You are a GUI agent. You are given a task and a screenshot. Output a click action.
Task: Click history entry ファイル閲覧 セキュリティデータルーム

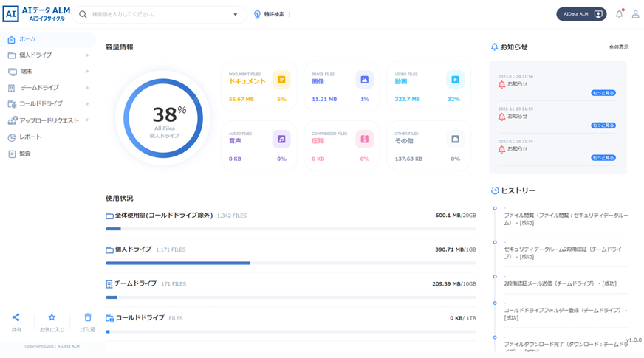566,218
